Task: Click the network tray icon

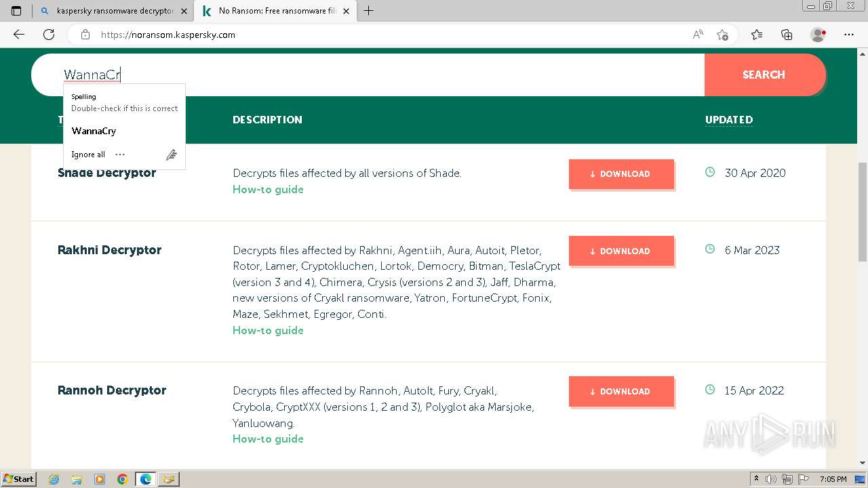Action: 787,479
